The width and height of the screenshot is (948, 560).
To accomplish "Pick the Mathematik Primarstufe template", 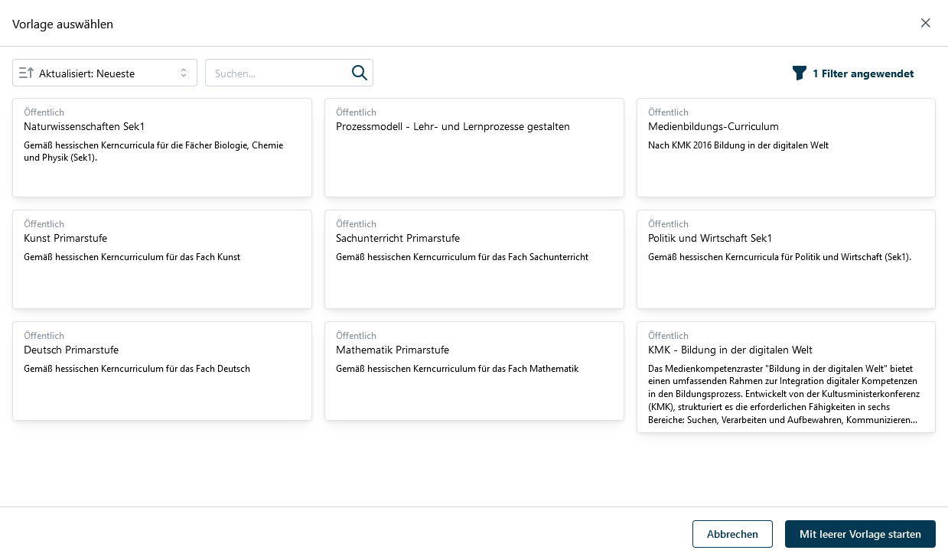I will (x=474, y=371).
